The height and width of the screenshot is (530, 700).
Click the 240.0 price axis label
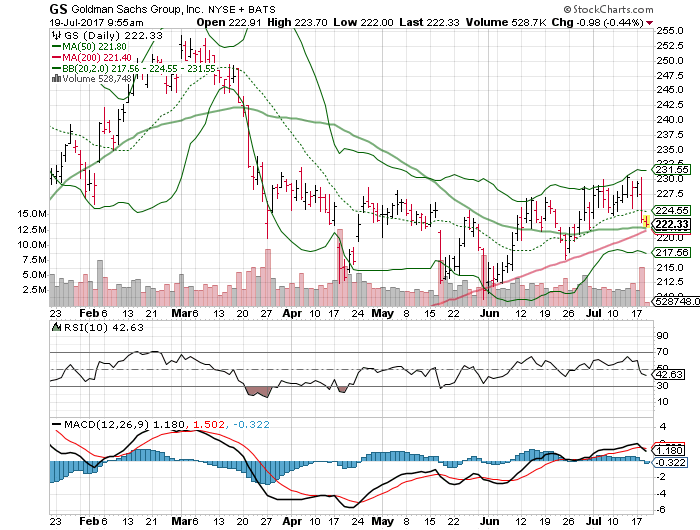(x=670, y=120)
